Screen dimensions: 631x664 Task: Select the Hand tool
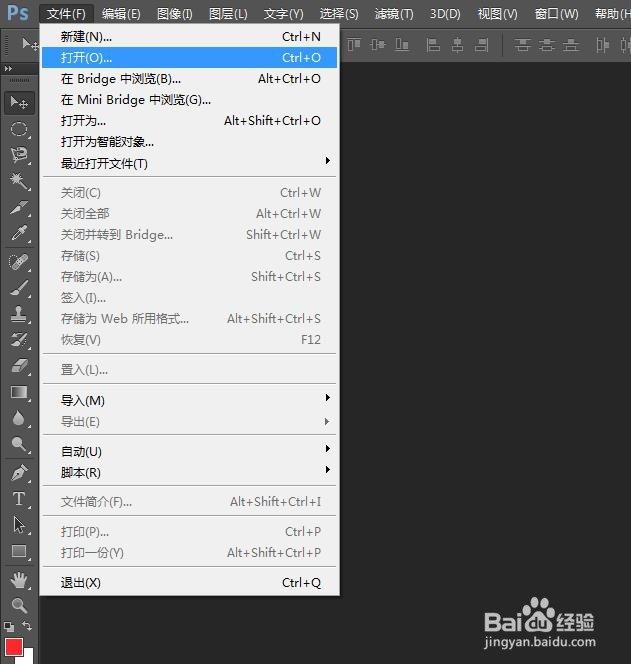click(x=19, y=580)
